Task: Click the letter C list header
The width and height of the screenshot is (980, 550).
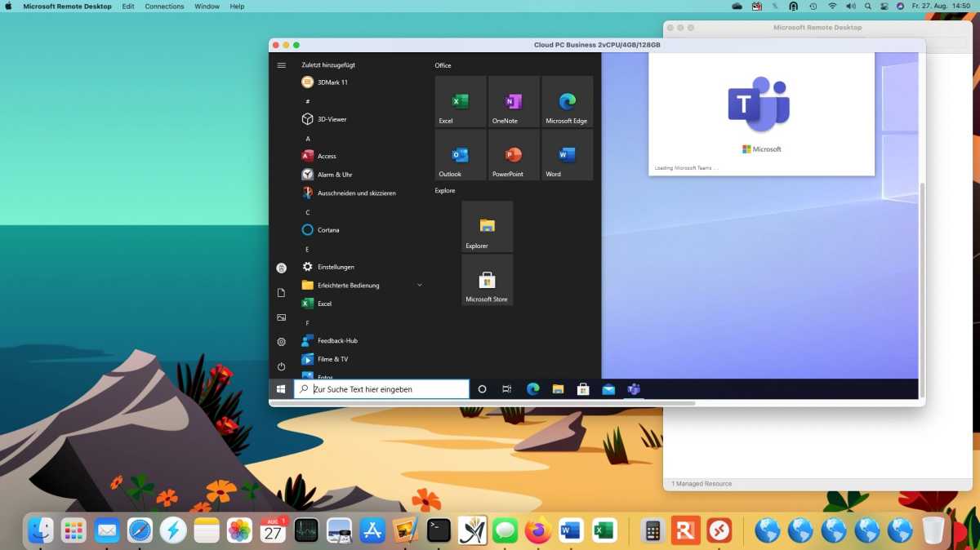Action: coord(308,212)
